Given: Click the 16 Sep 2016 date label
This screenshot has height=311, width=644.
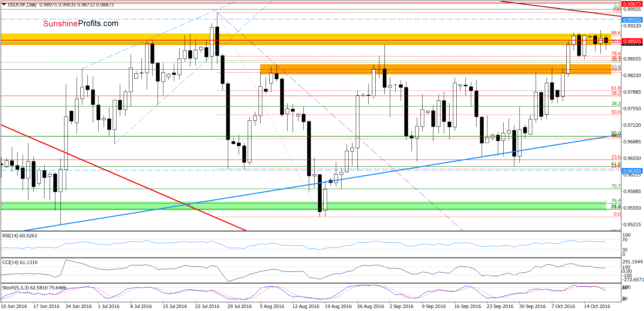Looking at the screenshot, I should pos(468,306).
